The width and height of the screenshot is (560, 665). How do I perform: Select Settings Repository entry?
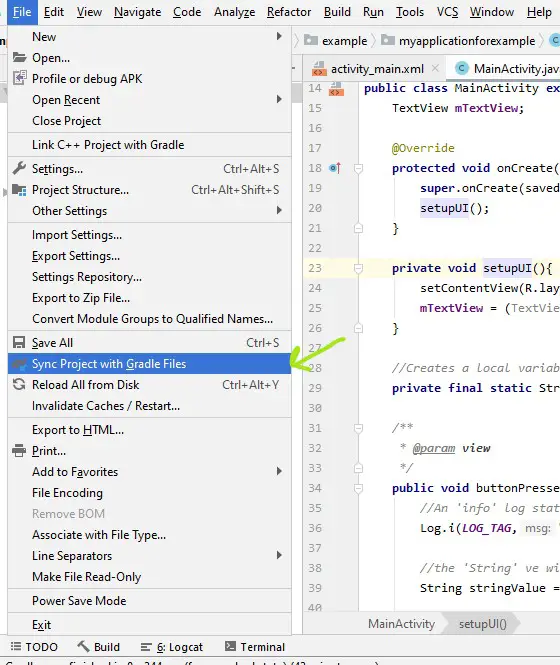coord(149,277)
